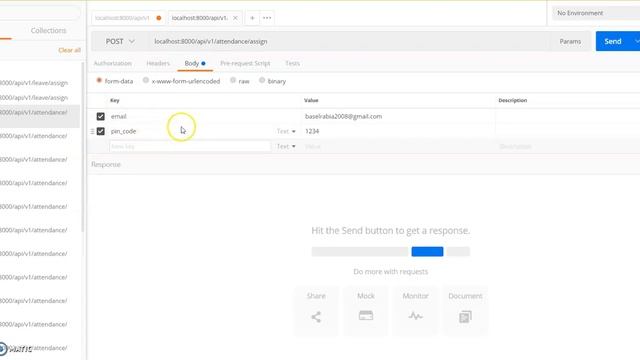Screen dimensions: 640x360
Task: Click the Do more with requests text
Action: 391,271
